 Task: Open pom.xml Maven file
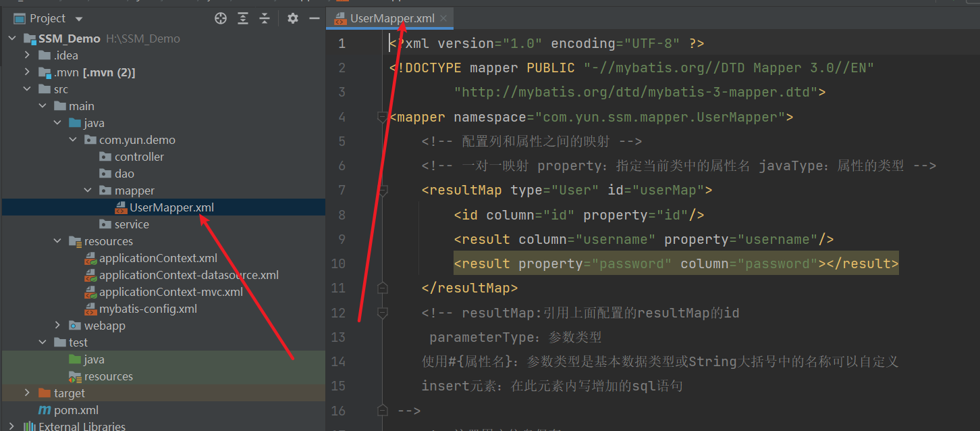[76, 410]
